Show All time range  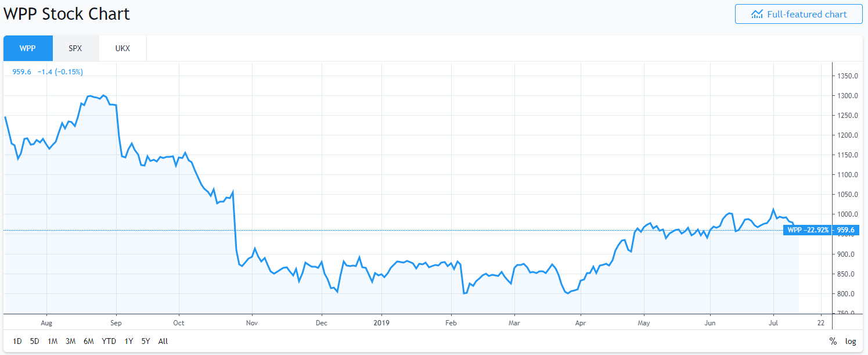point(163,341)
